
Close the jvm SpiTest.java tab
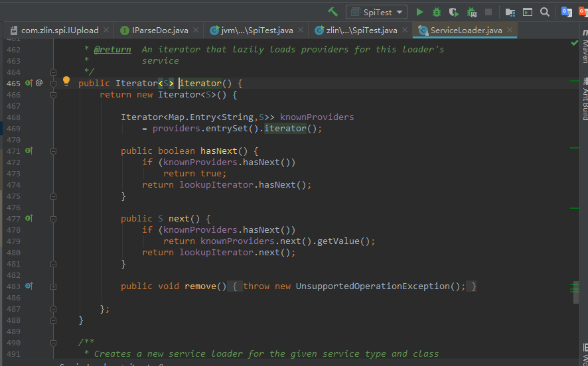point(301,30)
